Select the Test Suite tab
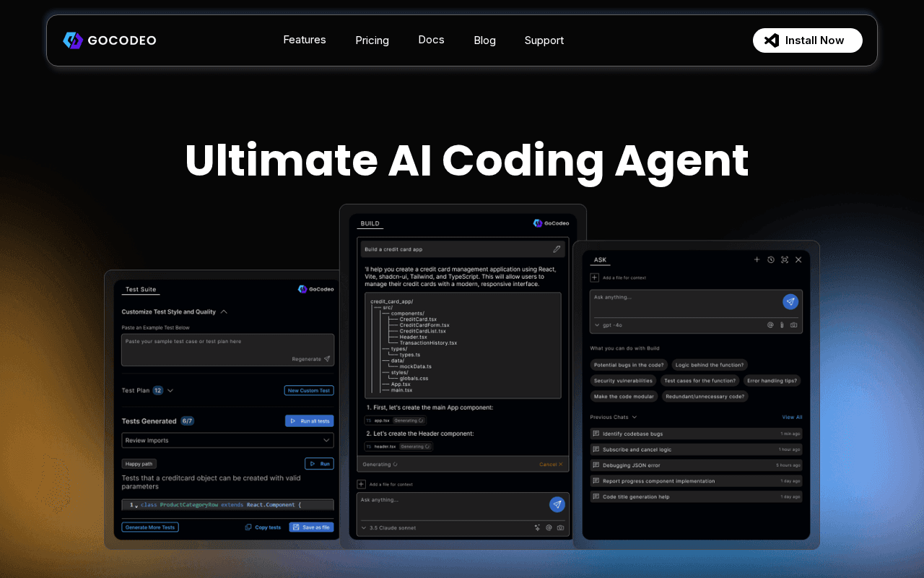 [x=141, y=290]
